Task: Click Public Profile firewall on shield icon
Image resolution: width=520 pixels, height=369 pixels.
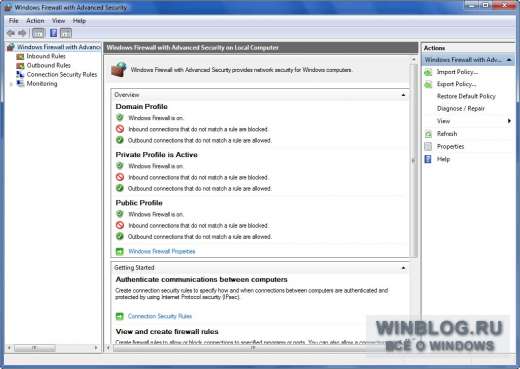Action: (120, 214)
